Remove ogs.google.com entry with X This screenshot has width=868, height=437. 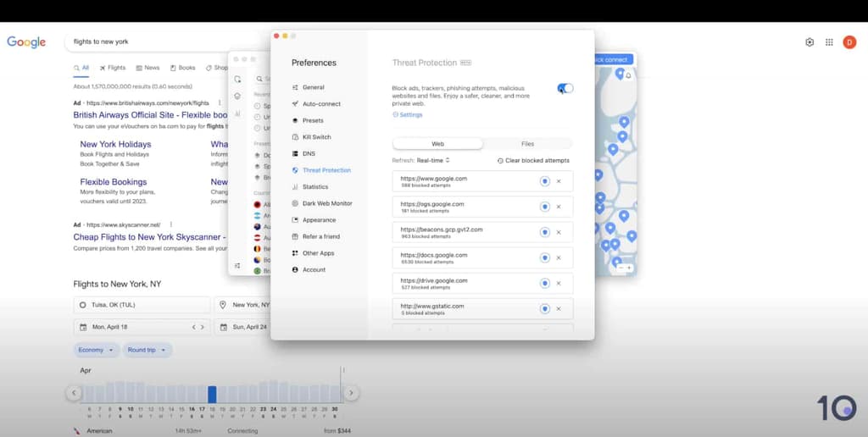coord(559,207)
